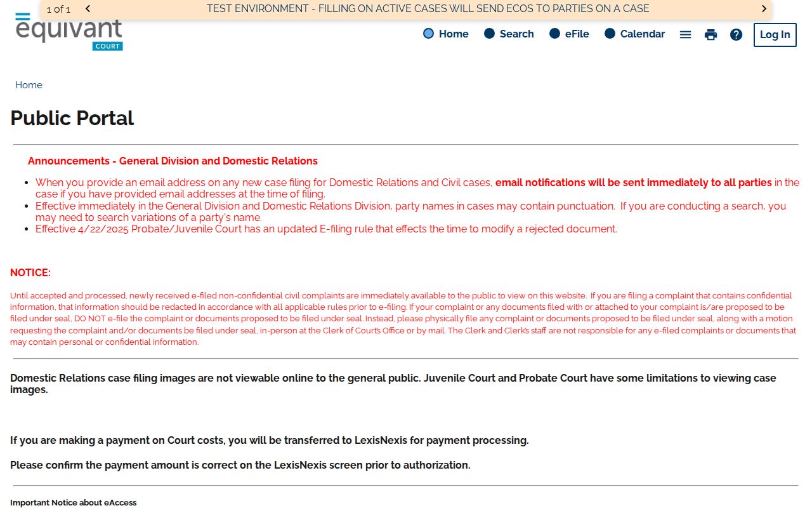Click the red NOTICE: label
812x508 pixels.
point(30,273)
